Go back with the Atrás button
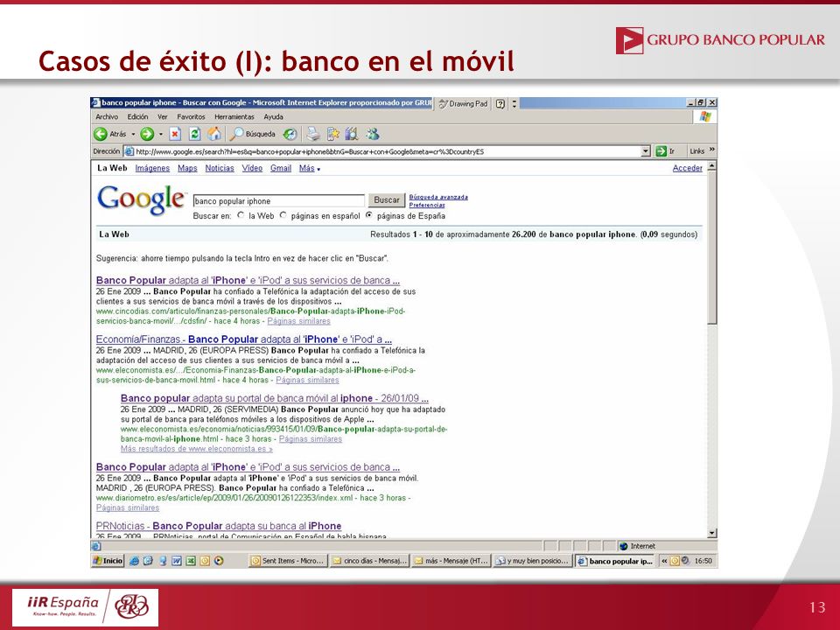 click(x=110, y=134)
